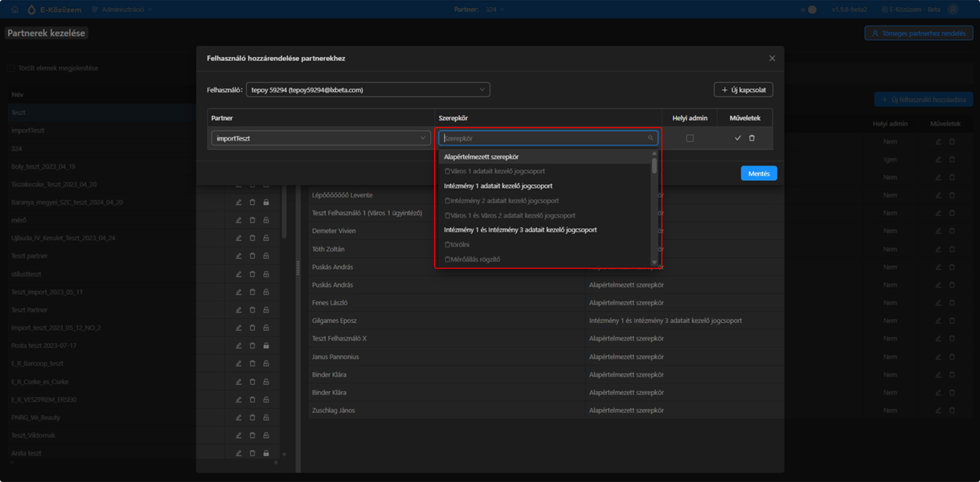This screenshot has width=980, height=482.
Task: Click Lépőőőőőőő Levente user row
Action: tap(342, 195)
